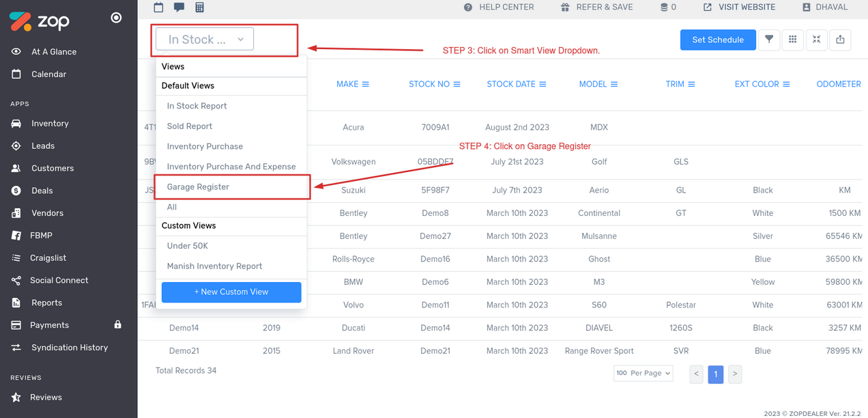Select Garage Register view
Viewport: 868px width, 418px height.
click(198, 187)
